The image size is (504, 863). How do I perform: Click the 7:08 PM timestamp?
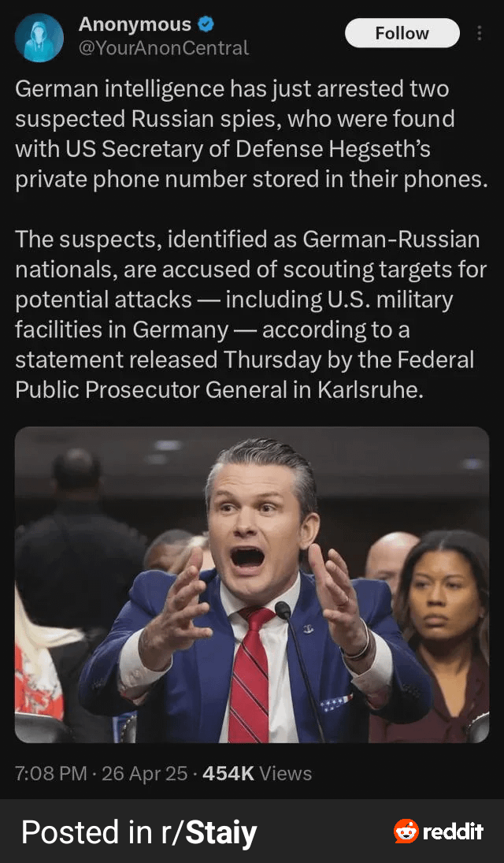(51, 773)
